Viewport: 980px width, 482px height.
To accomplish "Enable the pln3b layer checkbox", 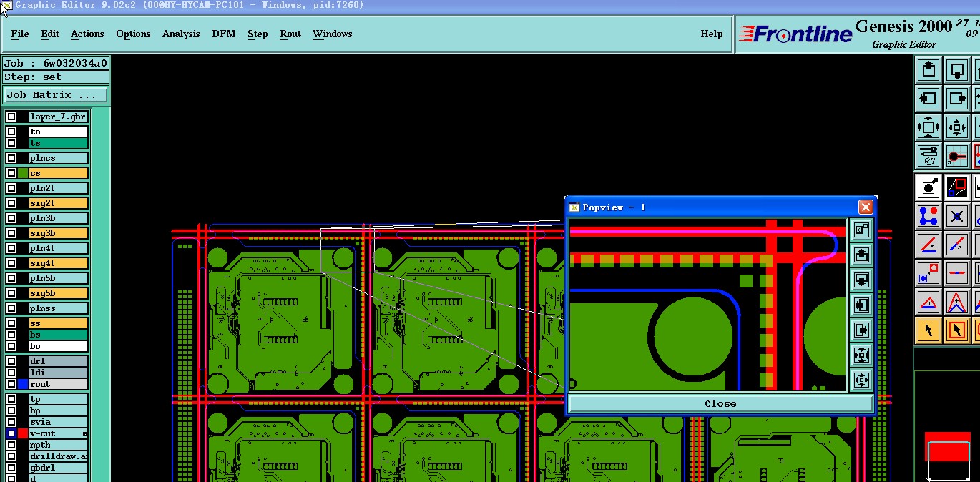I will click(x=11, y=218).
